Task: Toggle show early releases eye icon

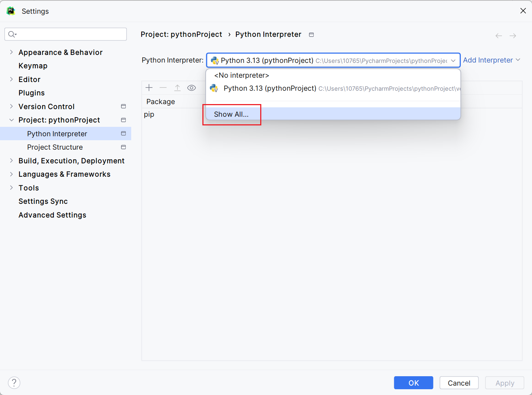Action: click(192, 88)
